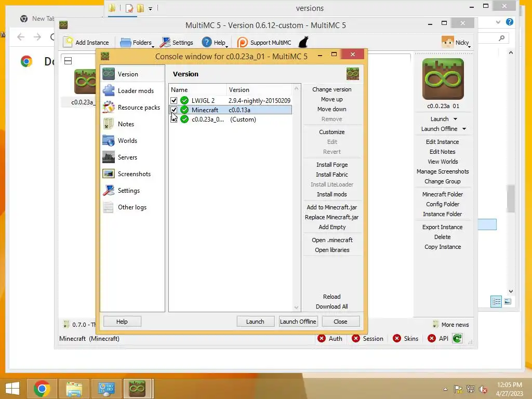The height and width of the screenshot is (399, 532).
Task: Show hidden tray icons arrow
Action: pos(445,389)
